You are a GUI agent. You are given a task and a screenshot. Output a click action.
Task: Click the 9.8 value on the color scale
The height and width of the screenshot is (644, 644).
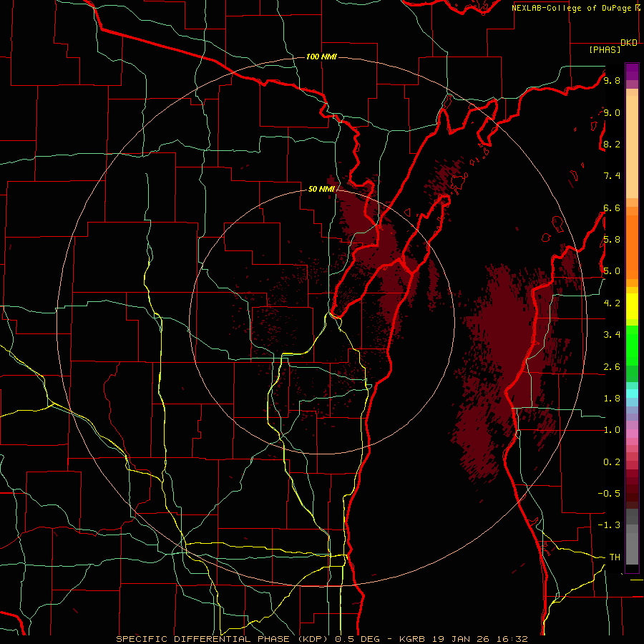[612, 80]
